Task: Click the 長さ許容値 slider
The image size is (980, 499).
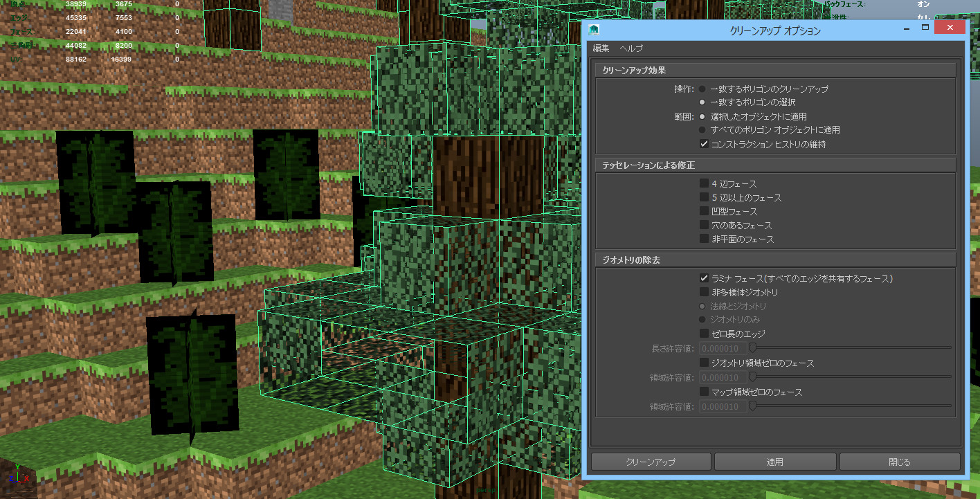Action: point(851,348)
